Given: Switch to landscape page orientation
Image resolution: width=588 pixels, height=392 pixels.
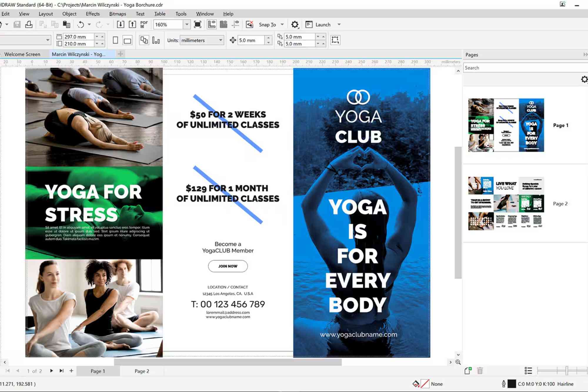Looking at the screenshot, I should coord(127,41).
